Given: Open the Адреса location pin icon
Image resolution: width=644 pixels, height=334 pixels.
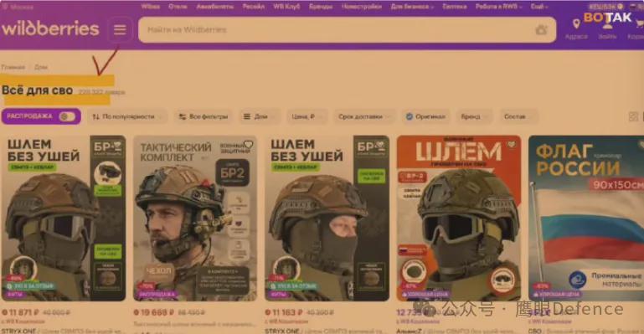Looking at the screenshot, I should [x=576, y=23].
